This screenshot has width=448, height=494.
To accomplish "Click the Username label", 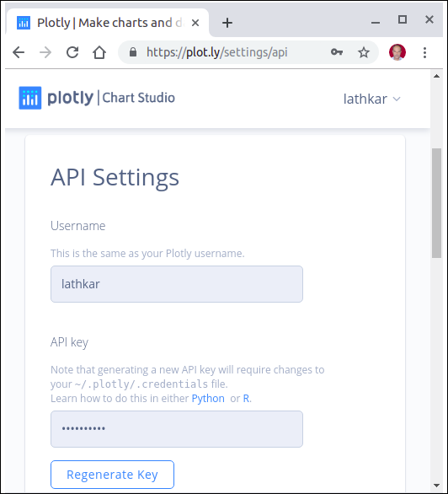I will point(78,226).
